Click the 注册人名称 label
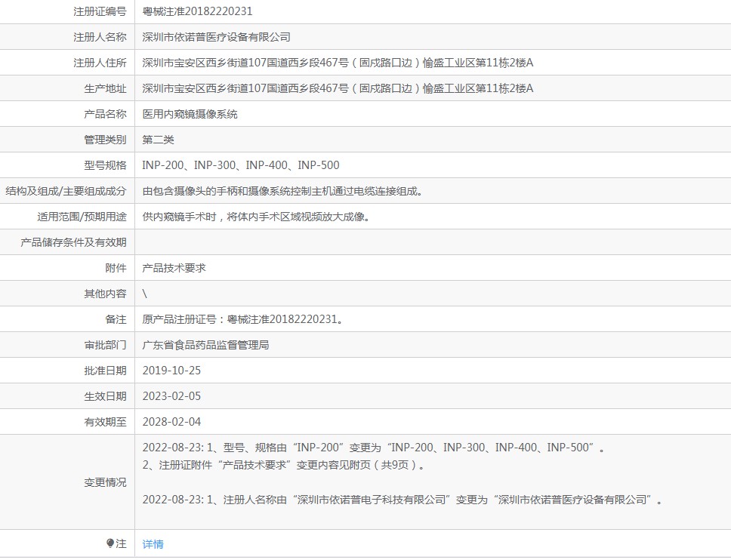This screenshot has height=560, width=731. pos(100,37)
